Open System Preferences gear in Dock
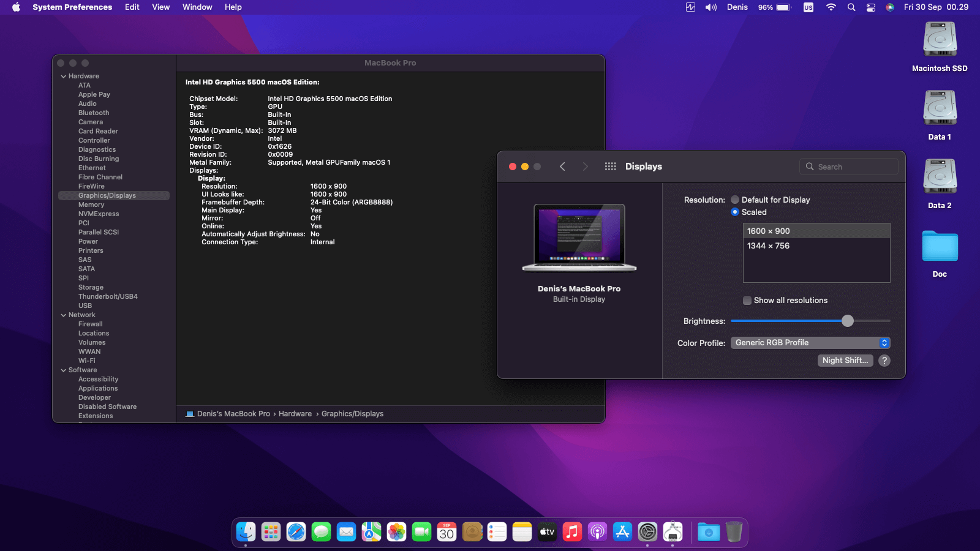The width and height of the screenshot is (980, 551). click(x=647, y=532)
